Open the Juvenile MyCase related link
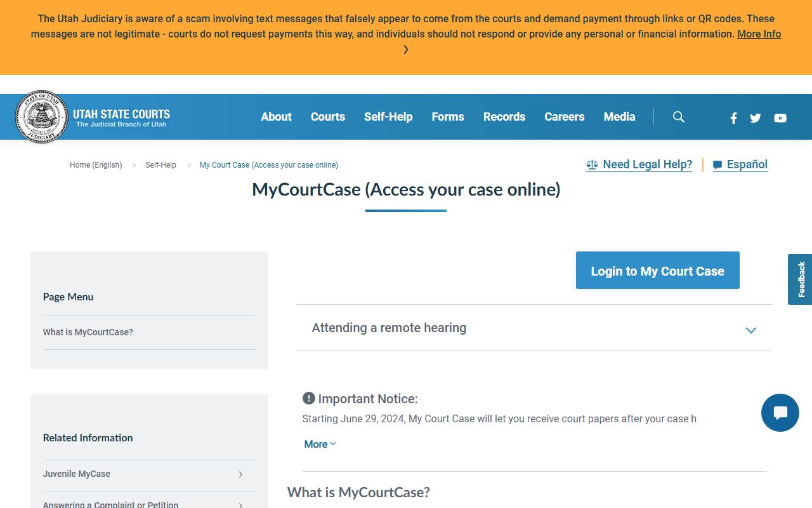Image resolution: width=812 pixels, height=508 pixels. [x=77, y=474]
